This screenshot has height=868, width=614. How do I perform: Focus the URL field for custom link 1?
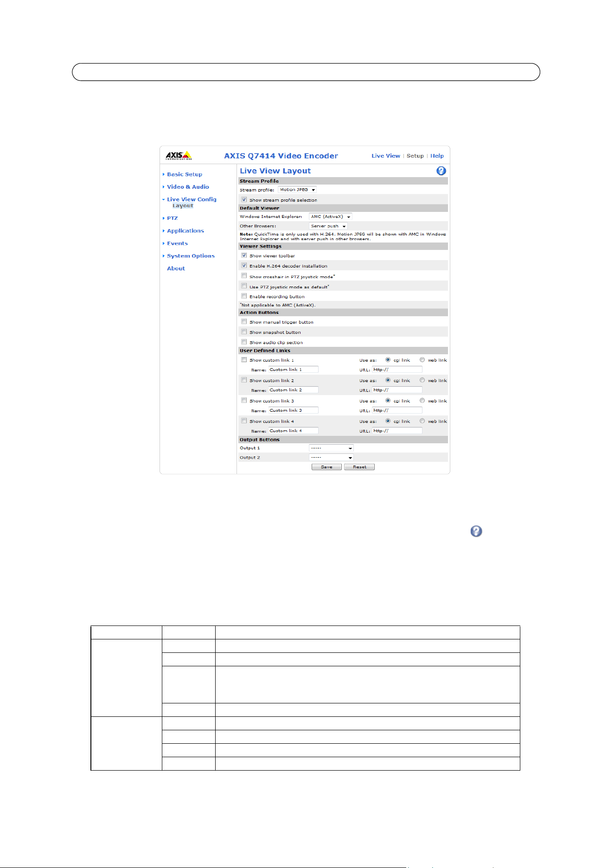click(x=397, y=370)
